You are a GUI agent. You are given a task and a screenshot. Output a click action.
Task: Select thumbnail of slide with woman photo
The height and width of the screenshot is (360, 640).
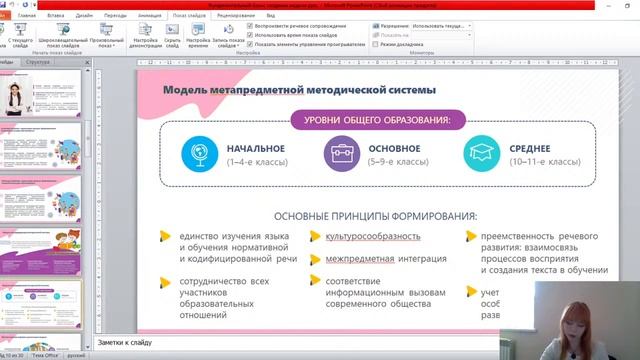[40, 93]
